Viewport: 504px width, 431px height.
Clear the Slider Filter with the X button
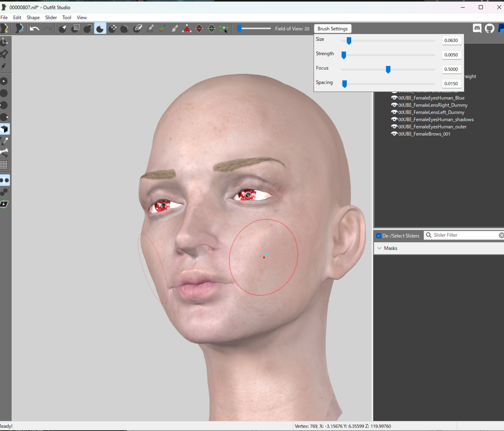[501, 235]
